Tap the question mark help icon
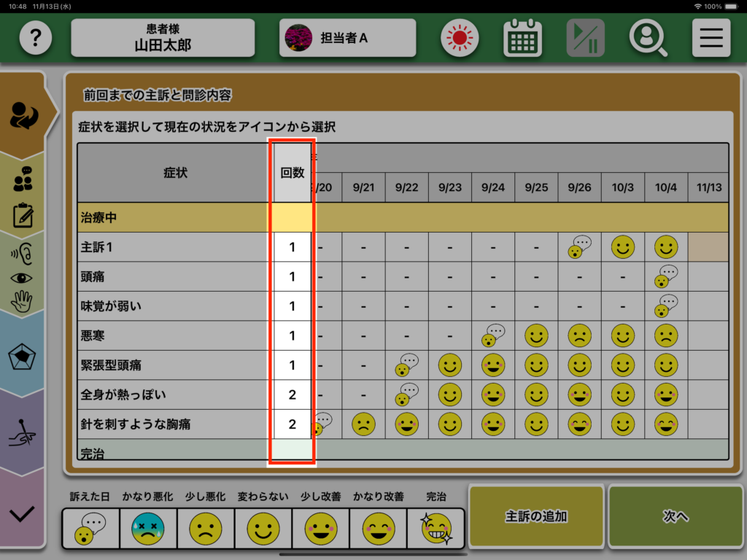This screenshot has height=560, width=747. tap(36, 38)
